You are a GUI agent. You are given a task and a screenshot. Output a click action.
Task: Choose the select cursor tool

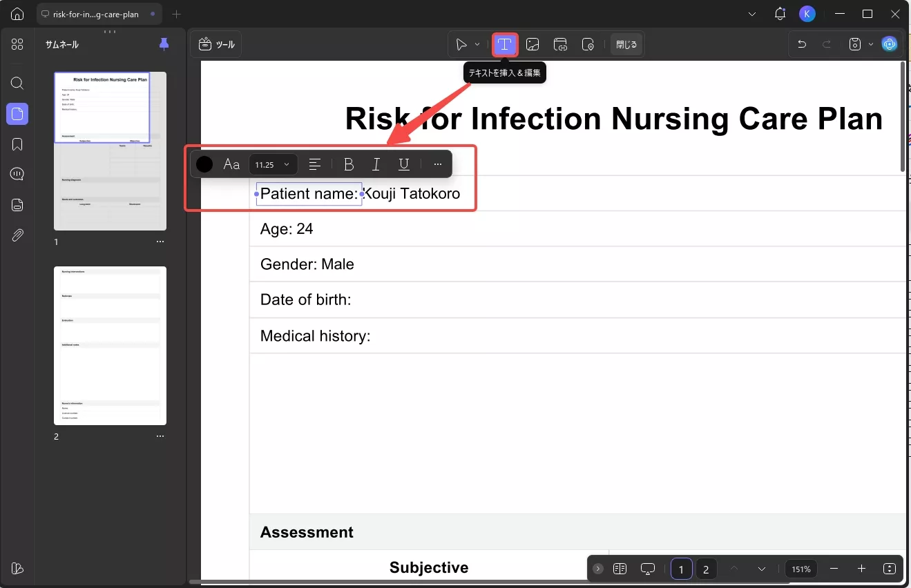[x=461, y=45]
